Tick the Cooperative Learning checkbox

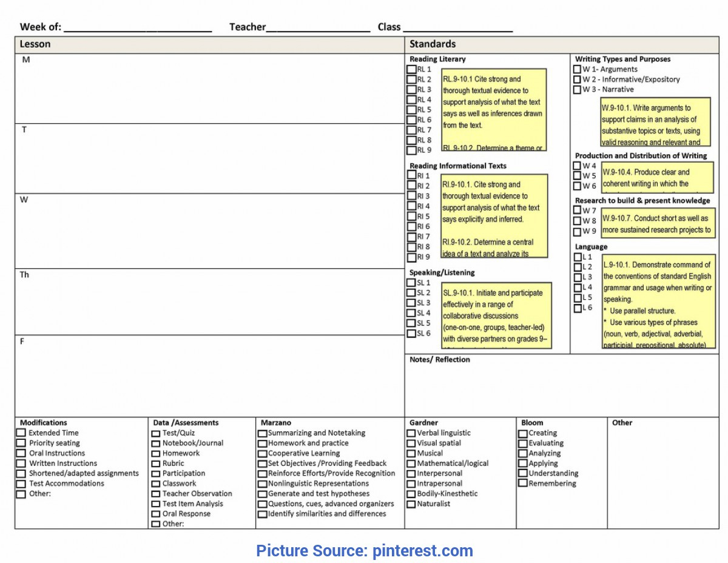pyautogui.click(x=263, y=454)
